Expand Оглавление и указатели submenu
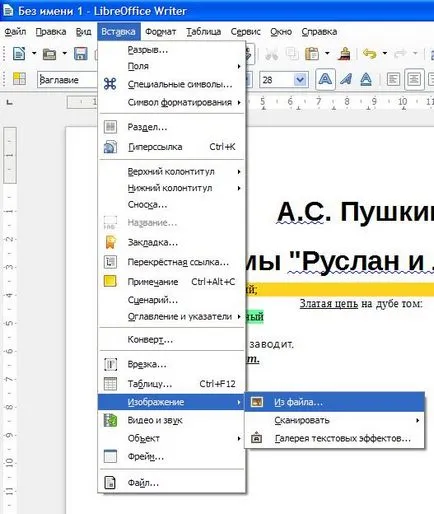The height and width of the screenshot is (514, 434). pyautogui.click(x=172, y=316)
